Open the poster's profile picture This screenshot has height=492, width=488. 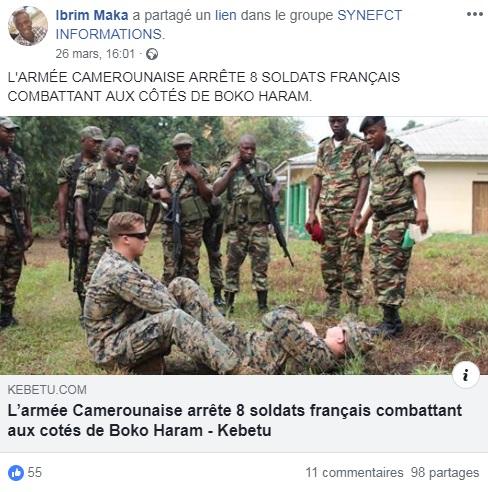point(28,26)
